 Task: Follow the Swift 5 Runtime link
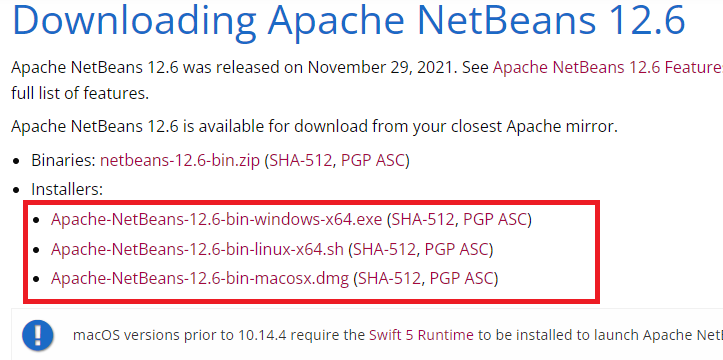421,335
